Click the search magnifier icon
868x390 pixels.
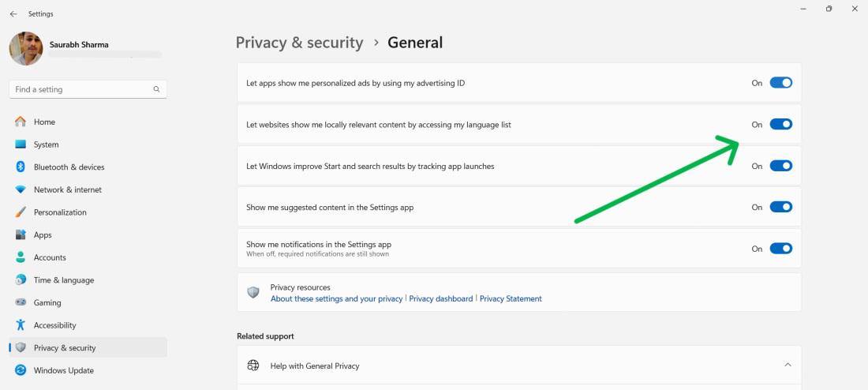point(157,90)
